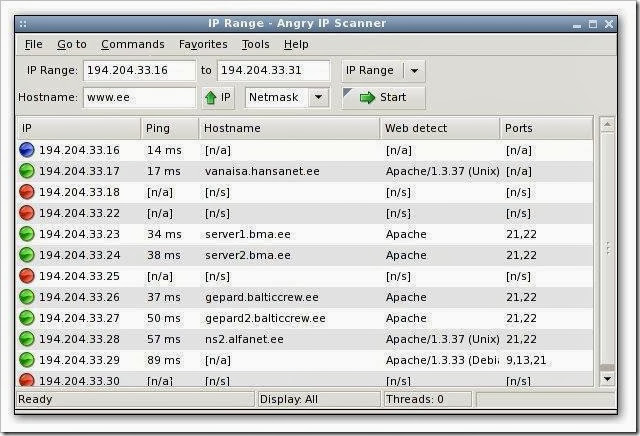Image resolution: width=640 pixels, height=436 pixels.
Task: Select hostname vanaisa.hansanet.ee
Action: [262, 171]
